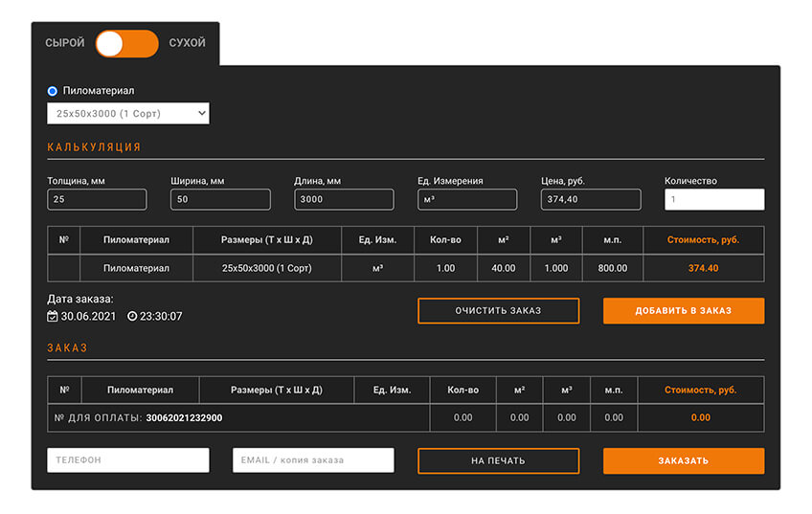
Task: Select the Сухой label option
Action: pyautogui.click(x=187, y=43)
